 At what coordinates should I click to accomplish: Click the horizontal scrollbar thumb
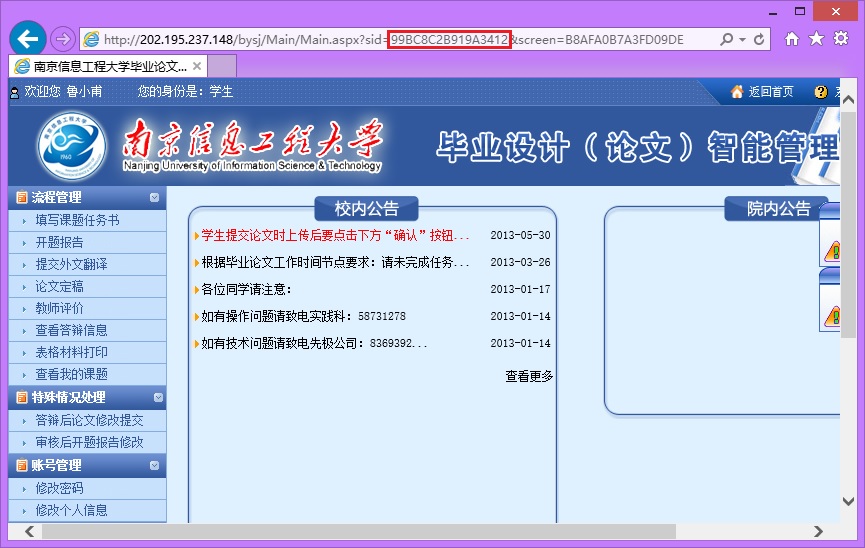point(359,531)
